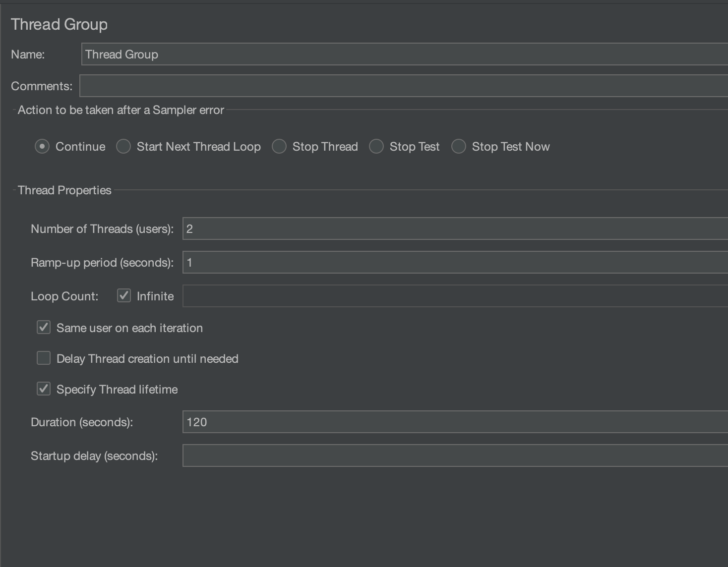Click the Number of Threads field
The height and width of the screenshot is (567, 728).
(x=347, y=228)
